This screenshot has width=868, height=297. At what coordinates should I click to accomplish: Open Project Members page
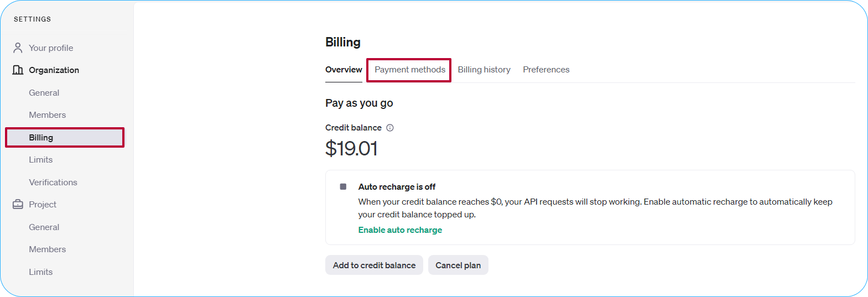click(48, 249)
